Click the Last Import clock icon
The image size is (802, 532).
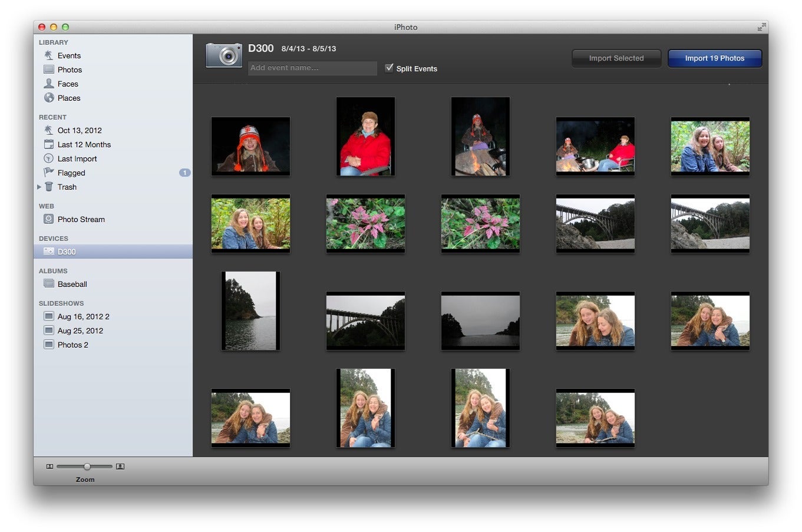(49, 158)
